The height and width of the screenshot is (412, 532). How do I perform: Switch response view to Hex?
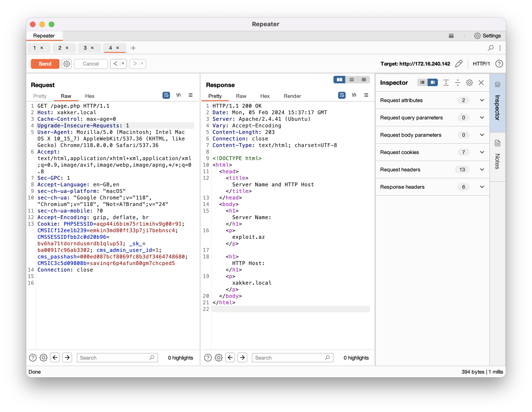pos(265,96)
